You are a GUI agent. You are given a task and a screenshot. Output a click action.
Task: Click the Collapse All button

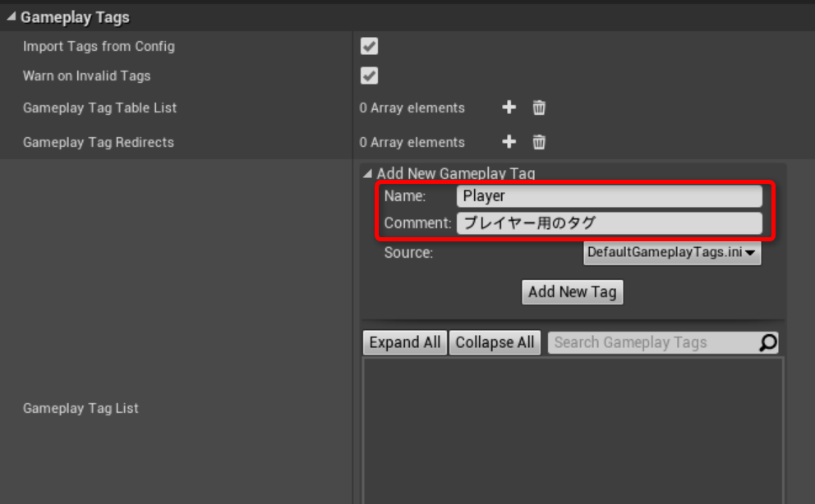(x=495, y=342)
